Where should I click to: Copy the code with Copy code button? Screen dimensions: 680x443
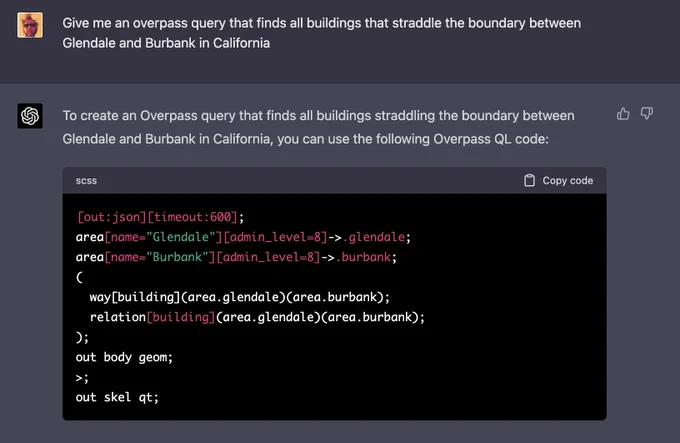[x=559, y=180]
